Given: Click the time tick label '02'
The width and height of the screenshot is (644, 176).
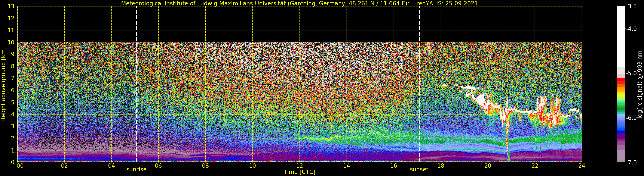Looking at the screenshot, I should tap(64, 166).
